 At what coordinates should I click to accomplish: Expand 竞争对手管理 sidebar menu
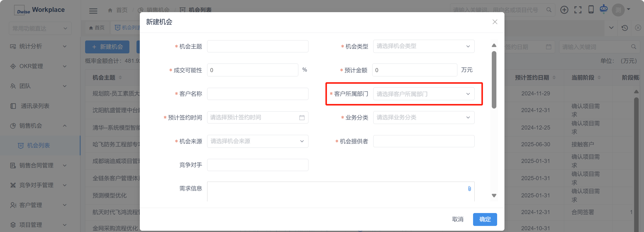(x=40, y=185)
